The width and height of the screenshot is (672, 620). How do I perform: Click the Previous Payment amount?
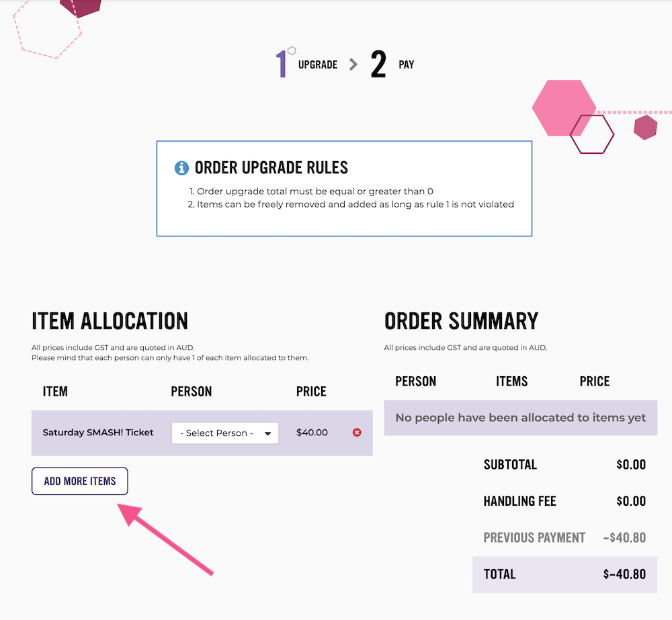(x=624, y=538)
